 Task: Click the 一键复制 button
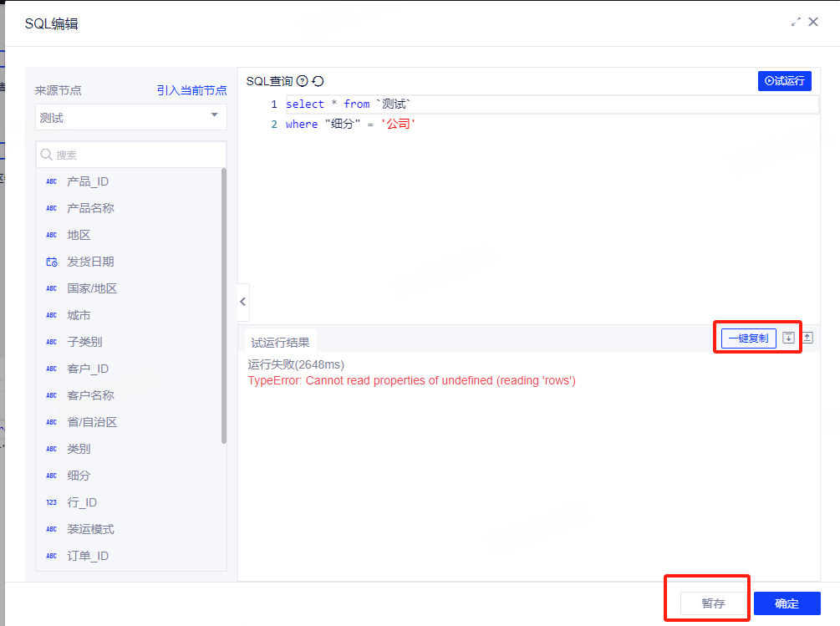748,338
